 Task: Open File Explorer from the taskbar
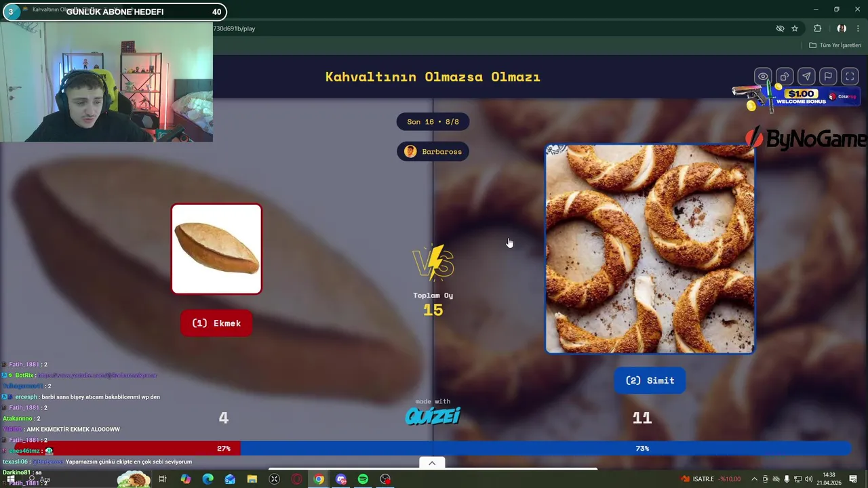pos(252,479)
